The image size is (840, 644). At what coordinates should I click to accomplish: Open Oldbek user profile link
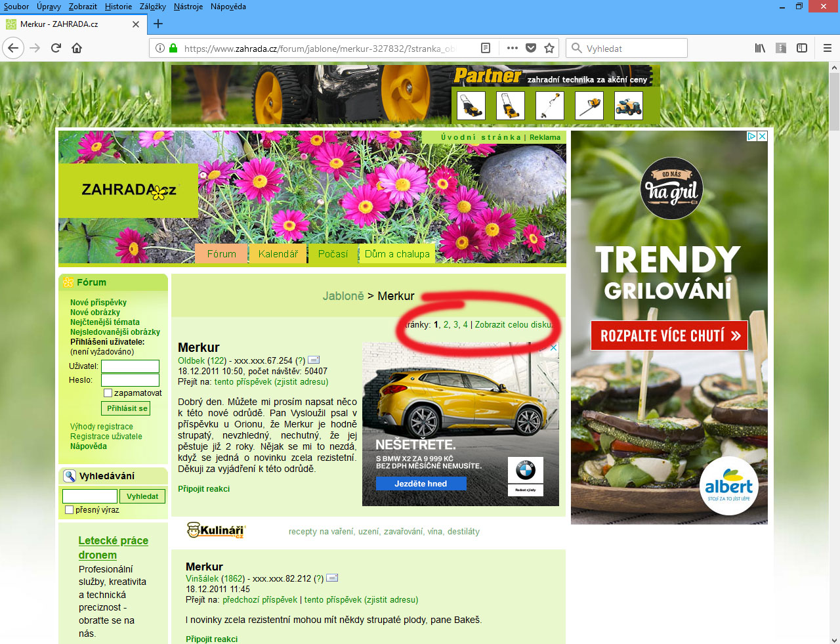[x=192, y=360]
